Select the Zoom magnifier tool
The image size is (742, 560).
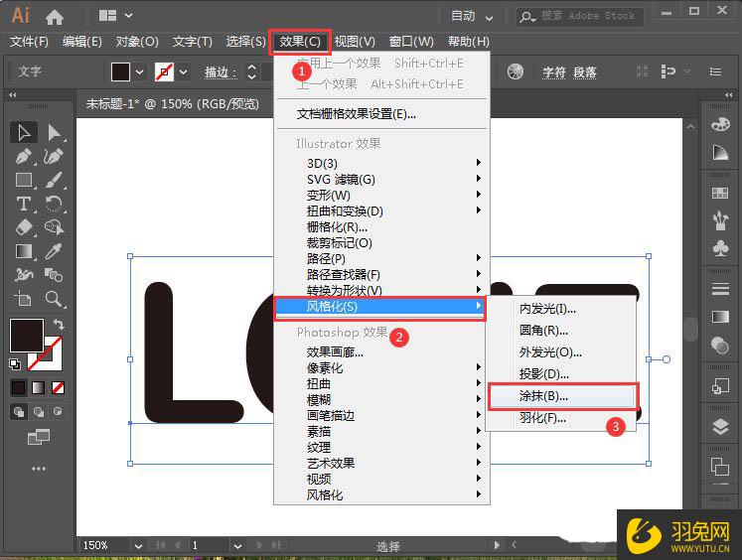(x=54, y=299)
